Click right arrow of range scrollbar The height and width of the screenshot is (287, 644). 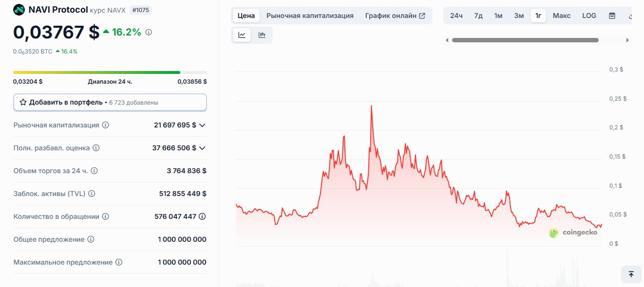pyautogui.click(x=628, y=40)
